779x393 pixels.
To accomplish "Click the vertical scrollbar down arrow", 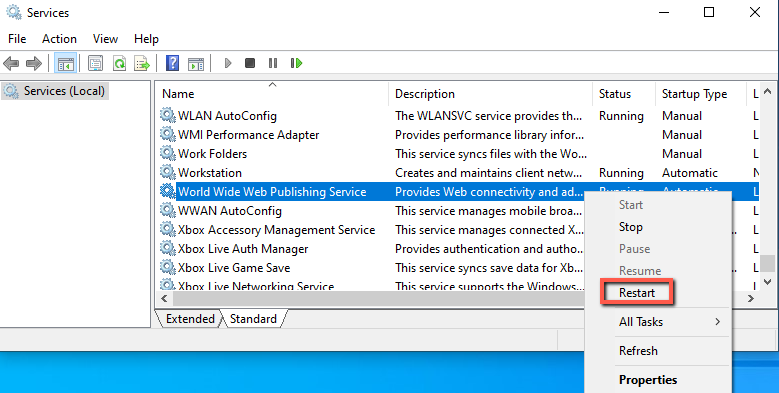I will point(768,282).
